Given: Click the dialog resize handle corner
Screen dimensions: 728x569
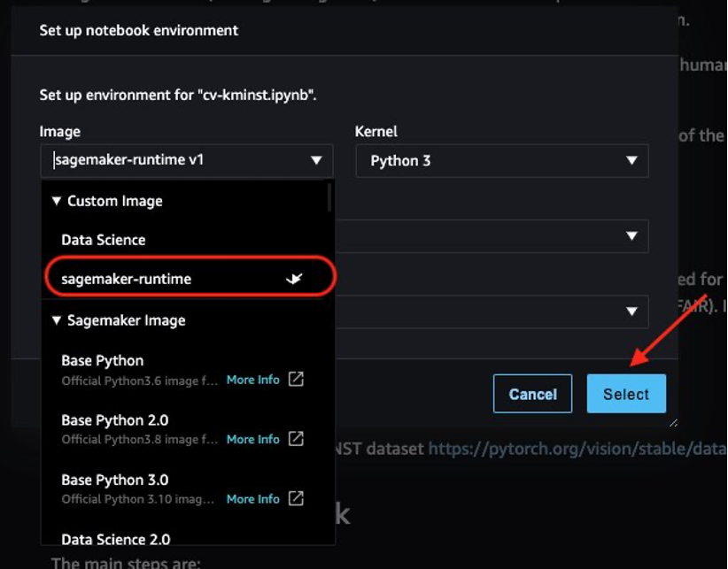Looking at the screenshot, I should coord(674,422).
